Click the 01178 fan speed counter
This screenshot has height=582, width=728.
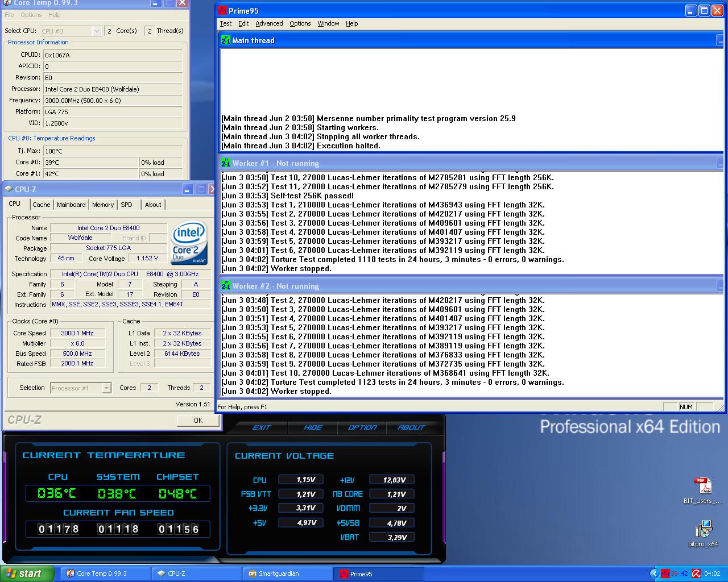(x=59, y=529)
